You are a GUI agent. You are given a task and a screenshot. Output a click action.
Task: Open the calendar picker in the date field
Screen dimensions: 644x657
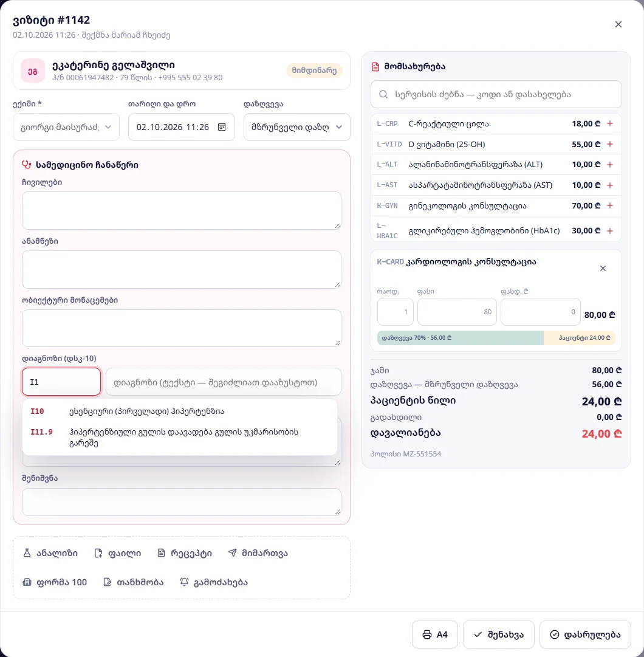pos(222,127)
